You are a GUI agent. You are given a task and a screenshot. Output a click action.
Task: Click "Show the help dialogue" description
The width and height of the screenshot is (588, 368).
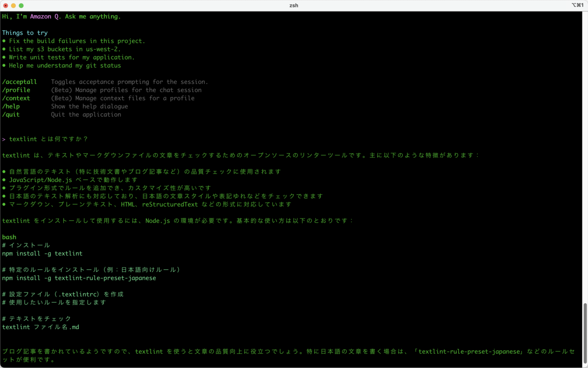click(90, 106)
